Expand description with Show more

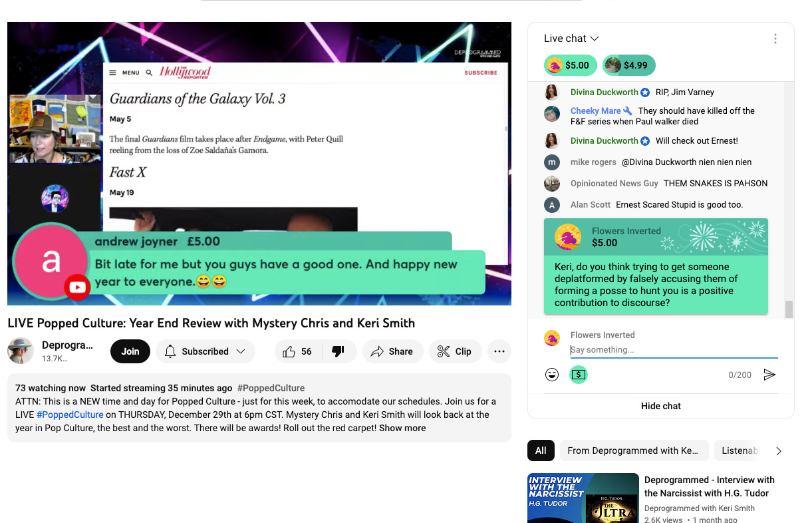point(402,428)
